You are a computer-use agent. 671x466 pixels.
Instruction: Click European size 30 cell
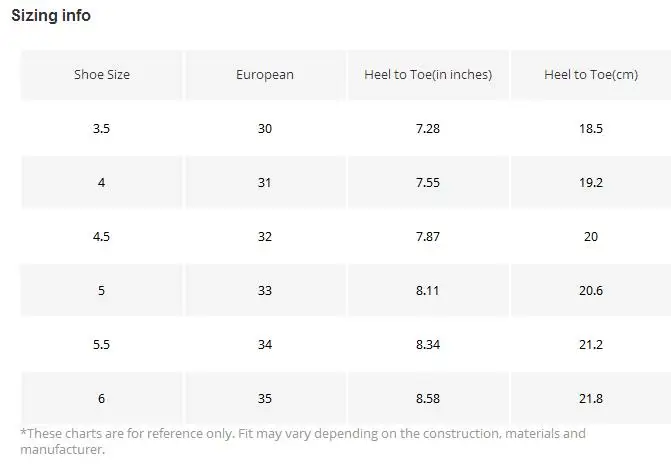[x=265, y=128]
